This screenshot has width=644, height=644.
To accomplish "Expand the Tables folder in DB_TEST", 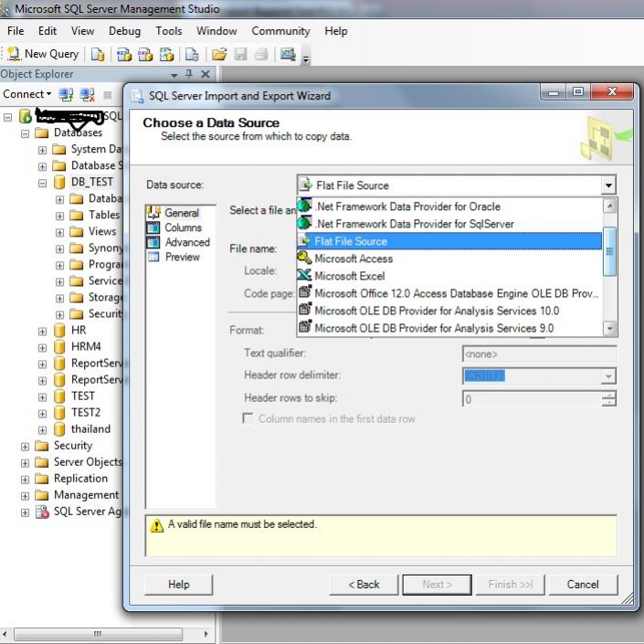I will (x=59, y=216).
